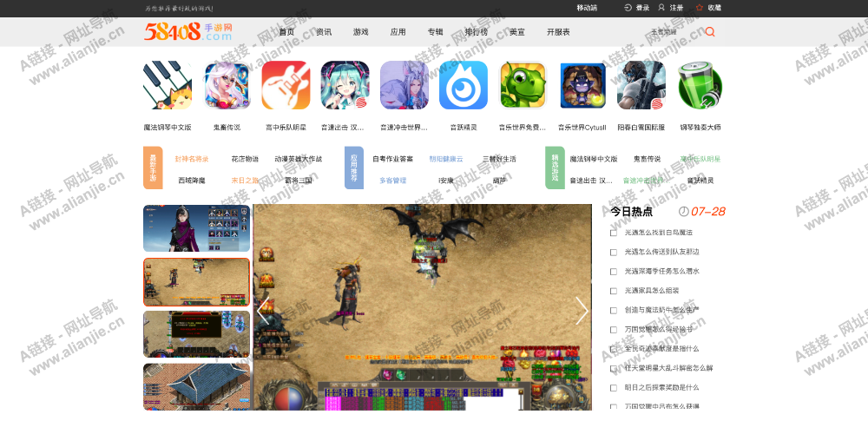Viewport: 868px width, 421px height.
Task: Open news item 光遇怎么找到白鸟魔法
Action: [x=658, y=233]
